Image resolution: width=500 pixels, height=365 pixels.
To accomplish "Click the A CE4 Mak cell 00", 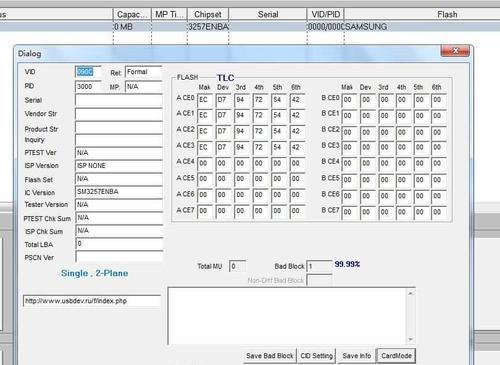I will [x=205, y=163].
